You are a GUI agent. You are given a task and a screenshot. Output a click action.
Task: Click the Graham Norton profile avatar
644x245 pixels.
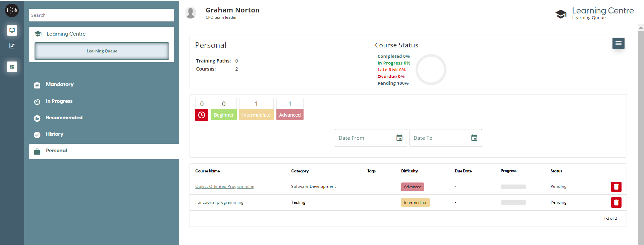coord(191,13)
